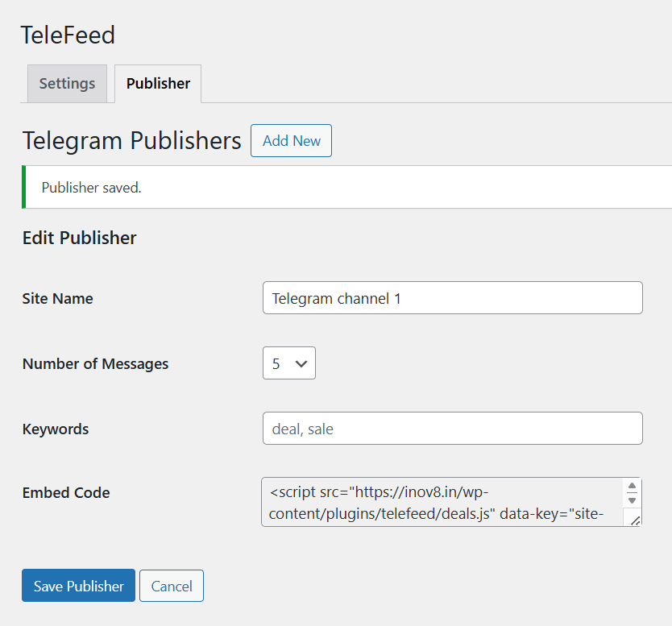Screen dimensions: 672x626
Task: Open the Number of Messages dropdown
Action: coord(289,363)
